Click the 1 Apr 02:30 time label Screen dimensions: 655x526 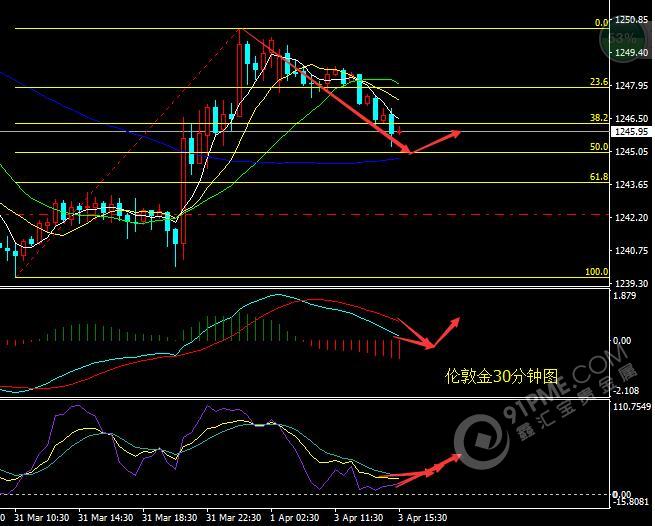pos(295,518)
